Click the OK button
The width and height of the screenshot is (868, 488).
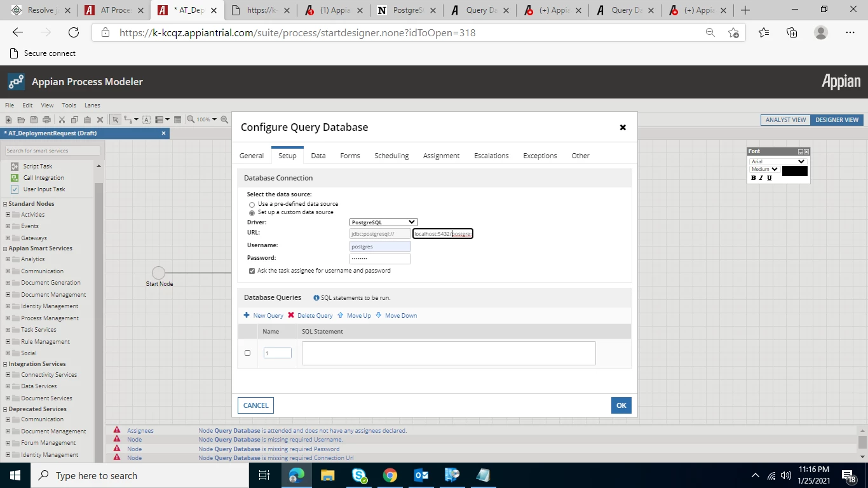(x=621, y=405)
